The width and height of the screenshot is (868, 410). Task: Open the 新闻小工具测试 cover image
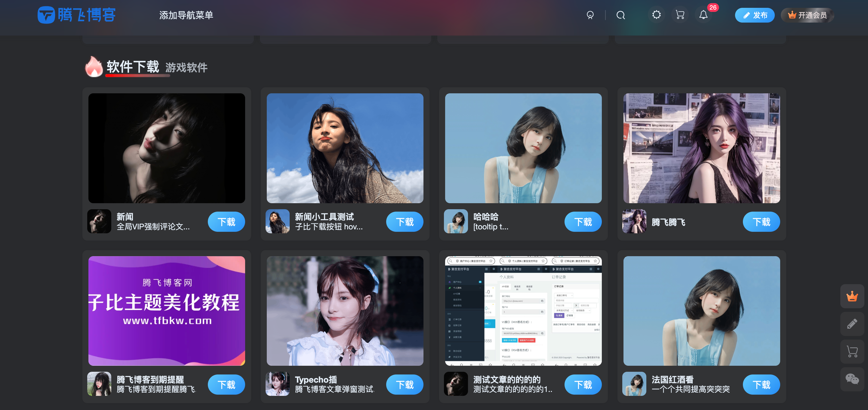pyautogui.click(x=345, y=148)
